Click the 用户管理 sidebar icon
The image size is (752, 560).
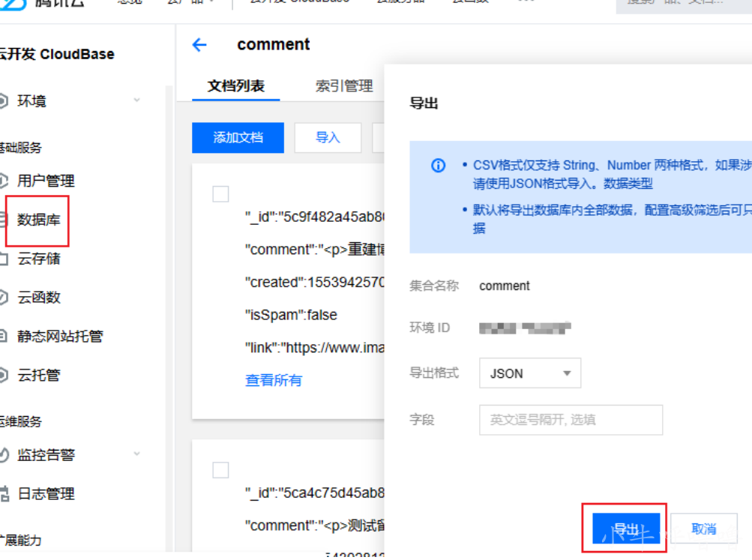coord(3,181)
